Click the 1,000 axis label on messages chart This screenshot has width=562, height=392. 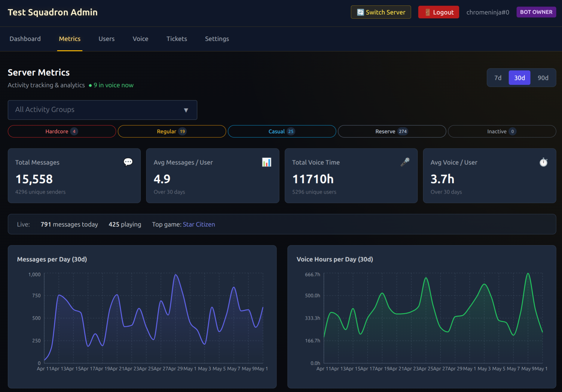[x=34, y=274]
